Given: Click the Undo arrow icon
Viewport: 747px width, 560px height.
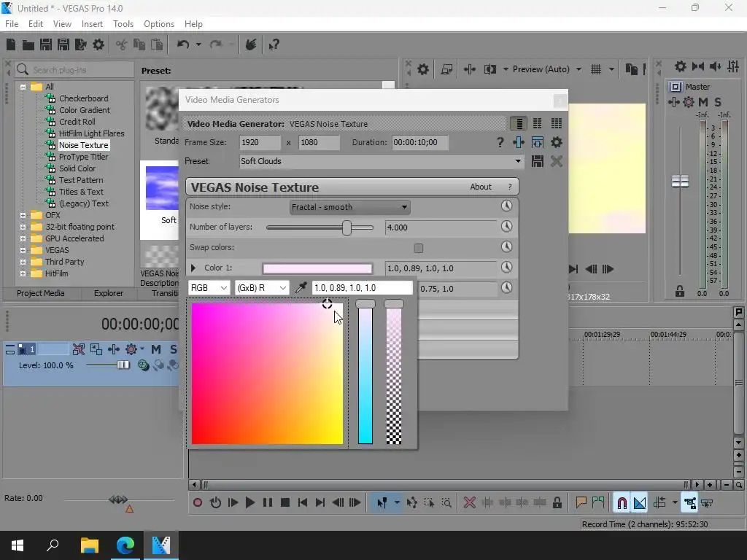Looking at the screenshot, I should coord(183,44).
